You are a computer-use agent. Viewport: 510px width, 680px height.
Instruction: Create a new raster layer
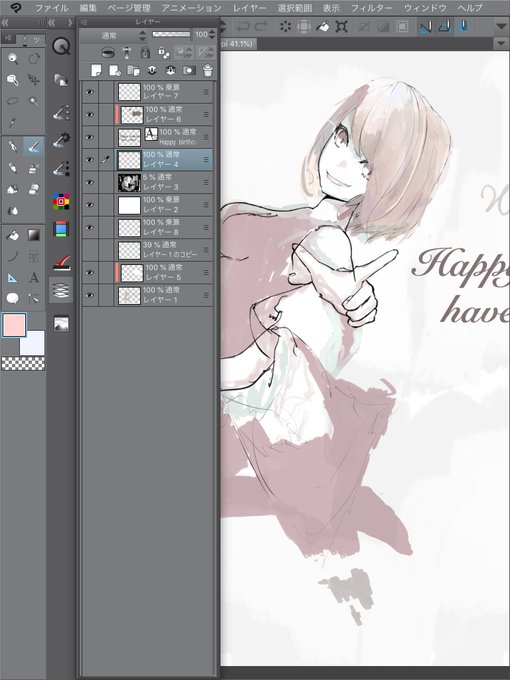click(x=96, y=70)
